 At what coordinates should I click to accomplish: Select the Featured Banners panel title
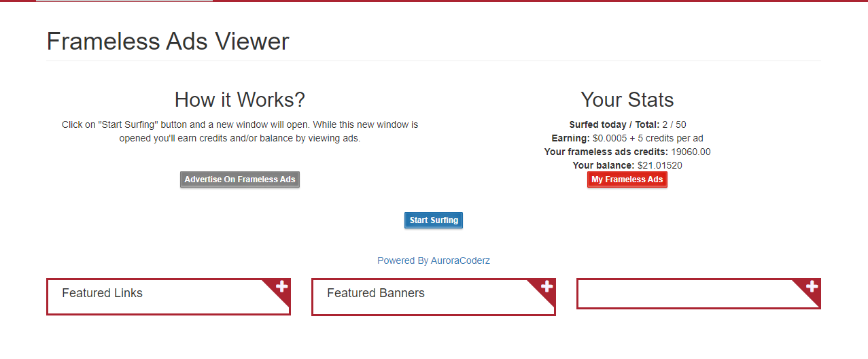tap(376, 293)
